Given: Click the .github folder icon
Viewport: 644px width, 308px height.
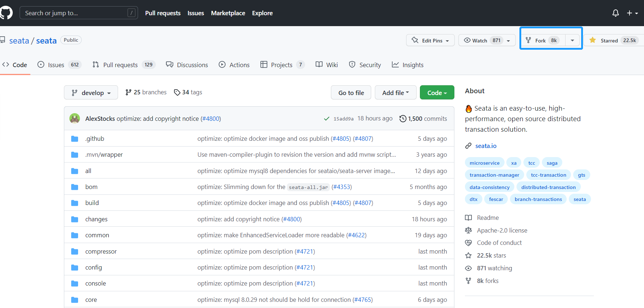Looking at the screenshot, I should click(75, 139).
